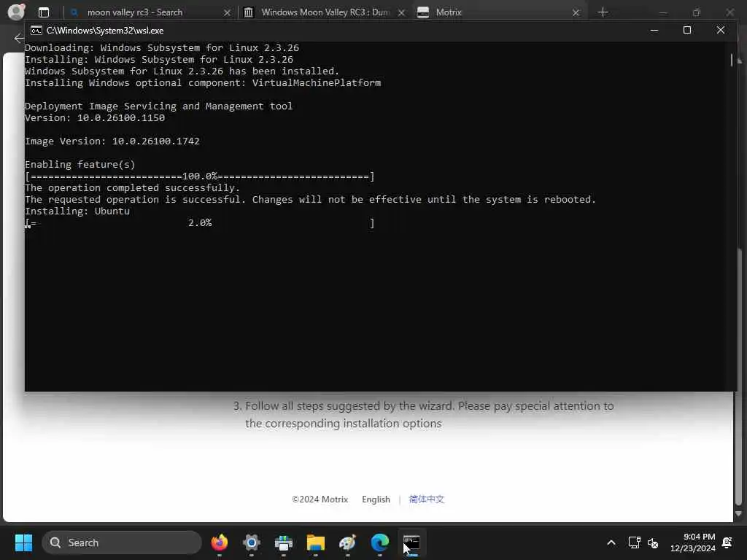Select English language on Motrix page
This screenshot has width=747, height=560.
pyautogui.click(x=376, y=499)
